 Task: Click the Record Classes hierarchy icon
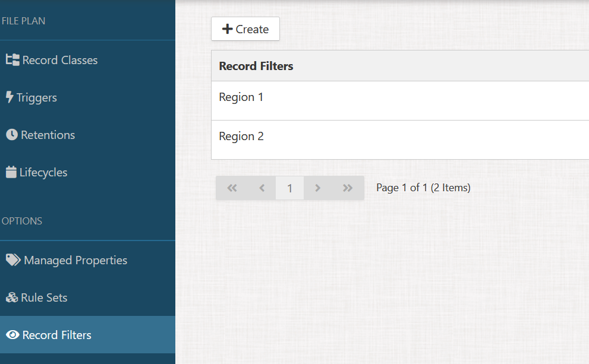pyautogui.click(x=12, y=59)
